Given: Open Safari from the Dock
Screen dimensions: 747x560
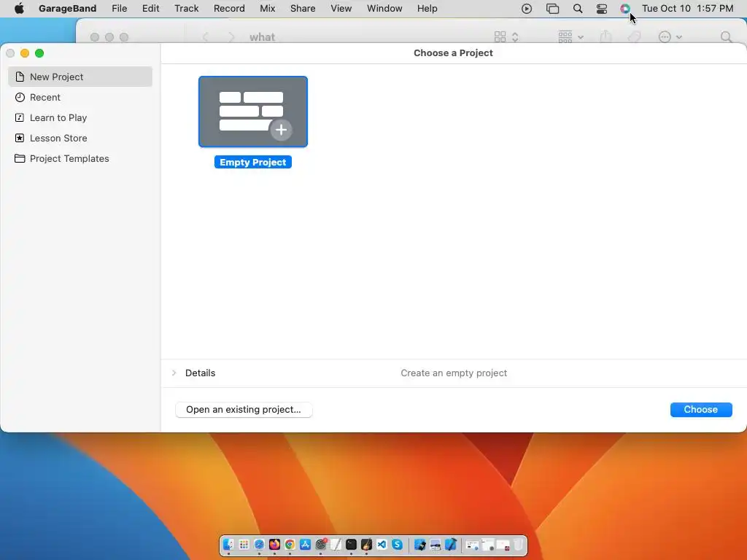Looking at the screenshot, I should point(259,544).
